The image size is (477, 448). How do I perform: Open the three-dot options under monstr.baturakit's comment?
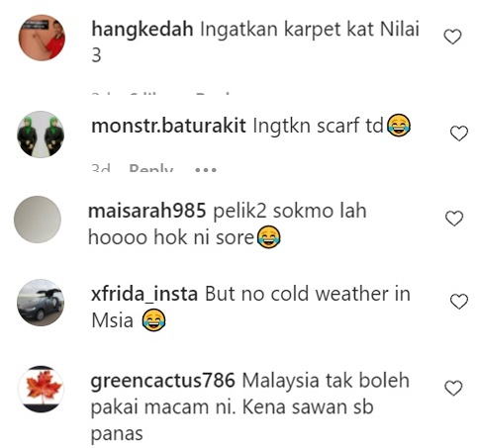tap(206, 170)
